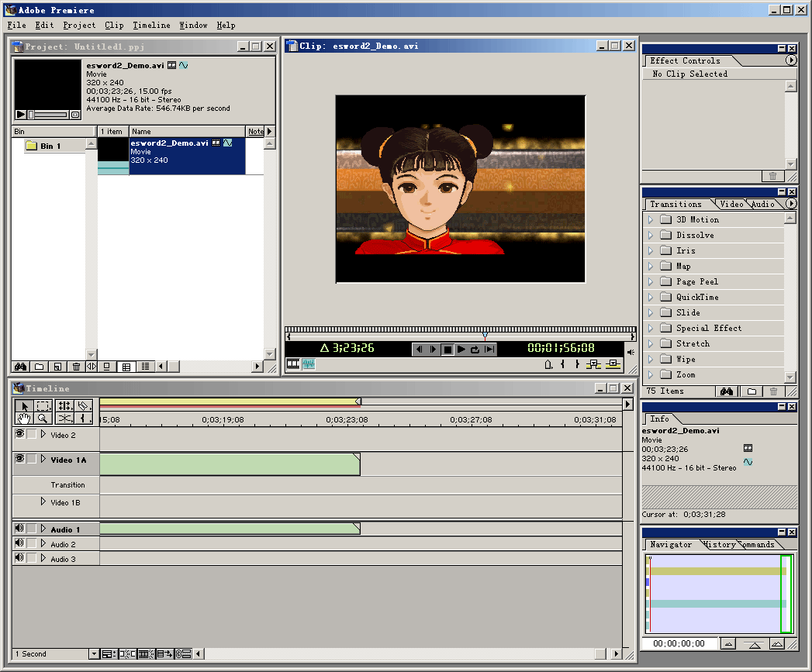Select the Hand tool in Timeline
Image resolution: width=812 pixels, height=672 pixels.
(x=24, y=419)
